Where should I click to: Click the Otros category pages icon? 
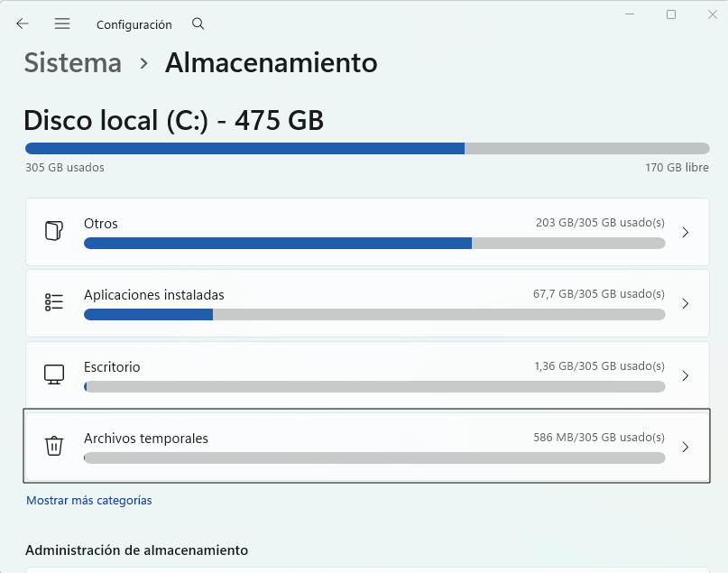[x=54, y=231]
